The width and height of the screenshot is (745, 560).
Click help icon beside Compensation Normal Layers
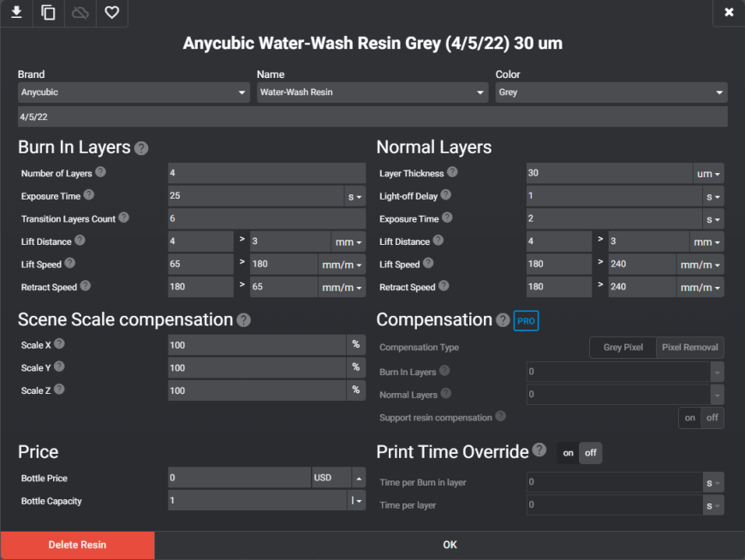(x=445, y=393)
